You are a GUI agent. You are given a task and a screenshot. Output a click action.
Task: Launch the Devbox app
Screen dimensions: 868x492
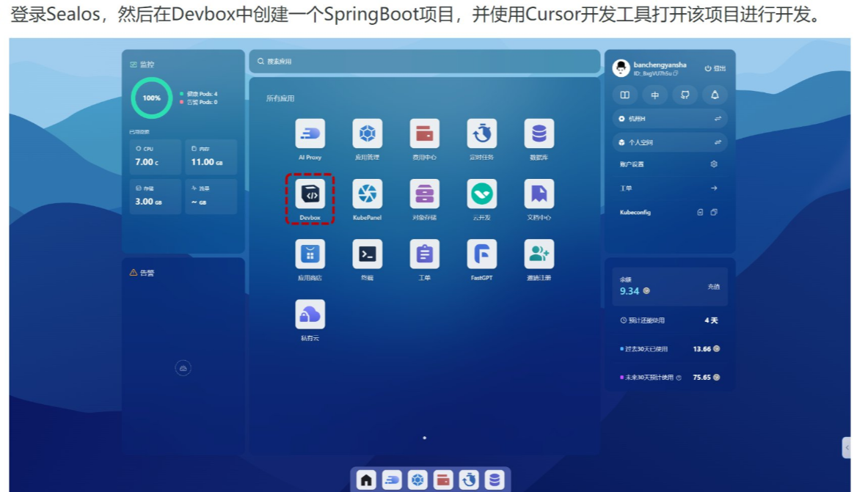pyautogui.click(x=310, y=194)
